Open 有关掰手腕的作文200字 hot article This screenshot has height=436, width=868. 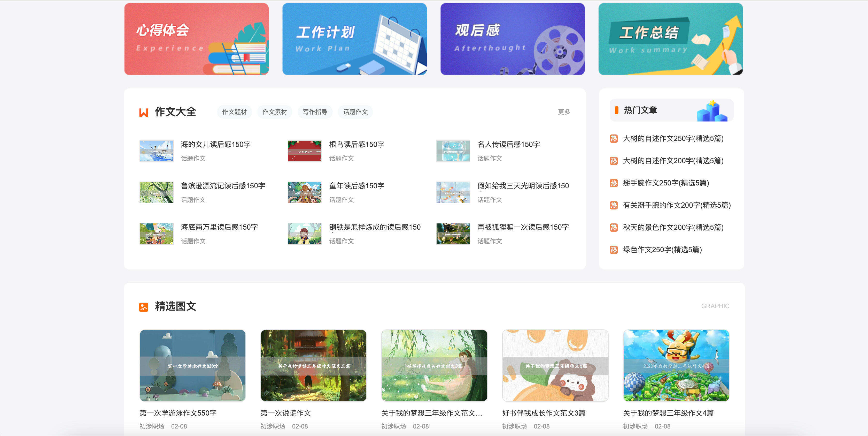coord(677,205)
